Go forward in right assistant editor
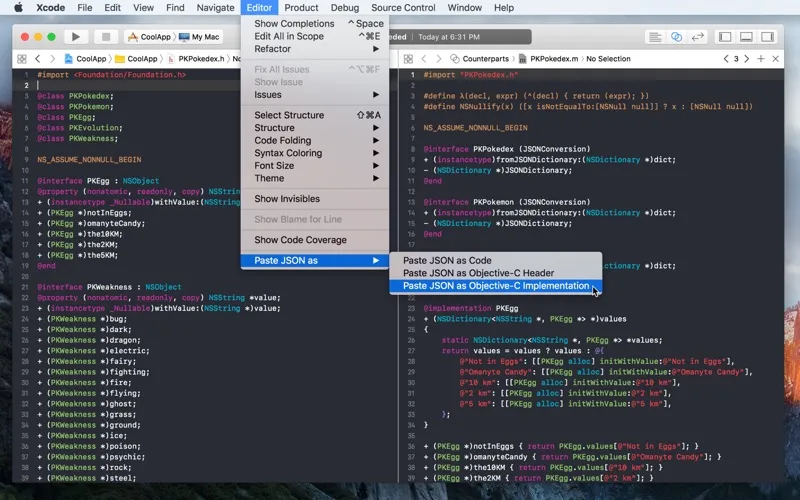800x500 pixels. (438, 59)
